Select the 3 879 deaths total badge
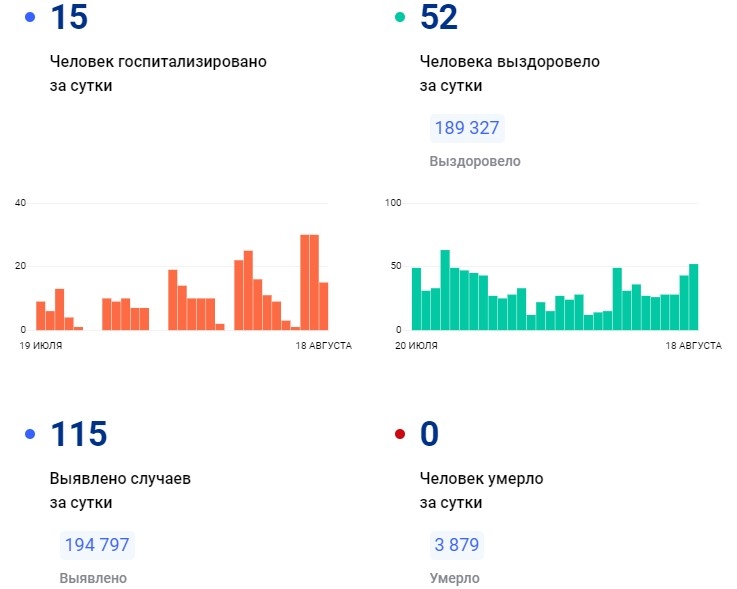Screen dimensions: 737x589 (456, 546)
